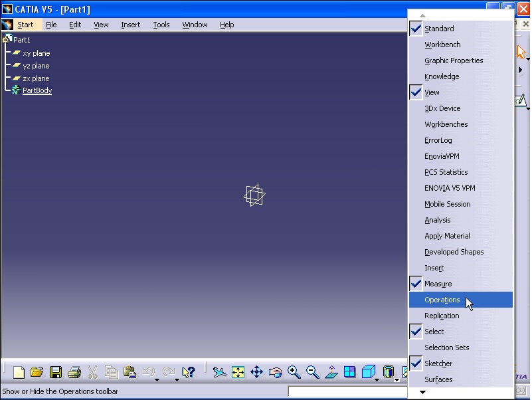The height and width of the screenshot is (400, 532).
Task: Enable the Knowledge toolbar
Action: coord(460,76)
